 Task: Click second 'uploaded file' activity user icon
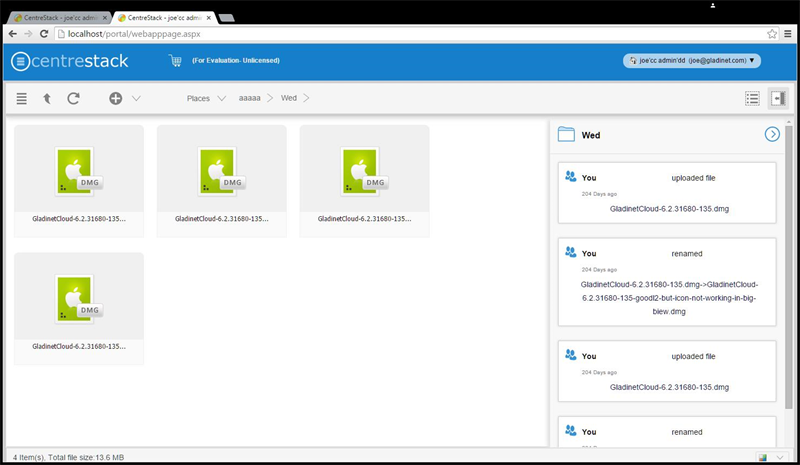point(570,355)
